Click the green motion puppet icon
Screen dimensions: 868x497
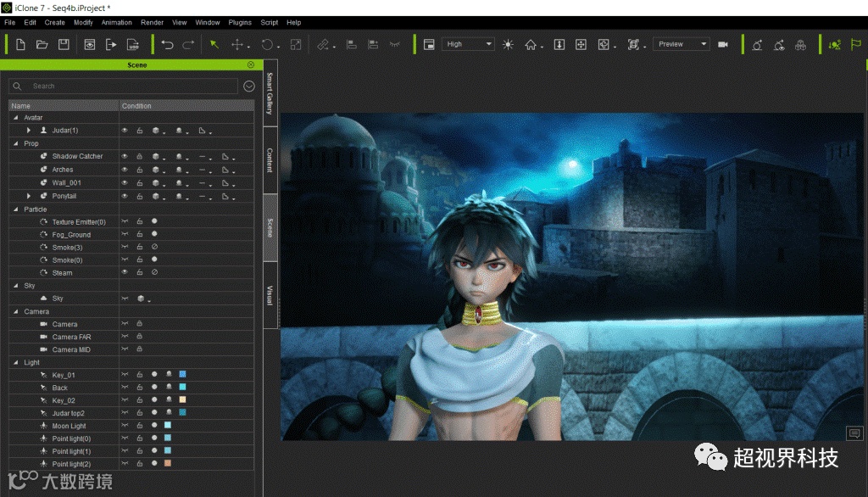coord(835,44)
